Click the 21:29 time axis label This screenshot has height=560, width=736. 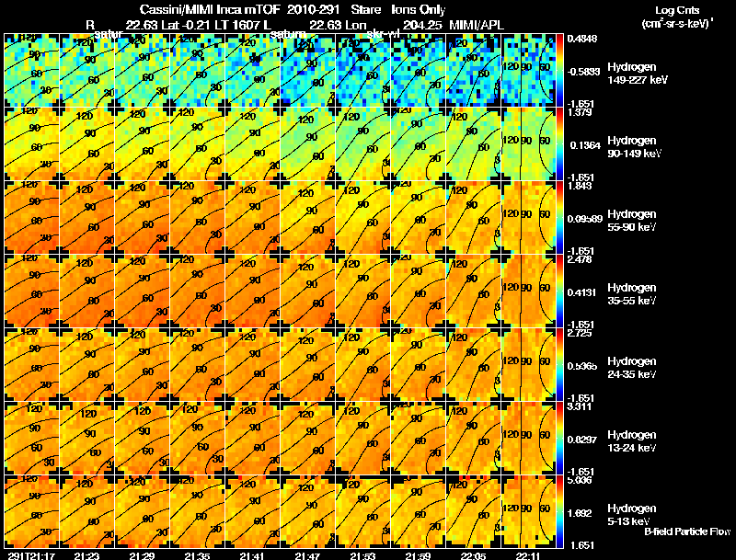(142, 556)
